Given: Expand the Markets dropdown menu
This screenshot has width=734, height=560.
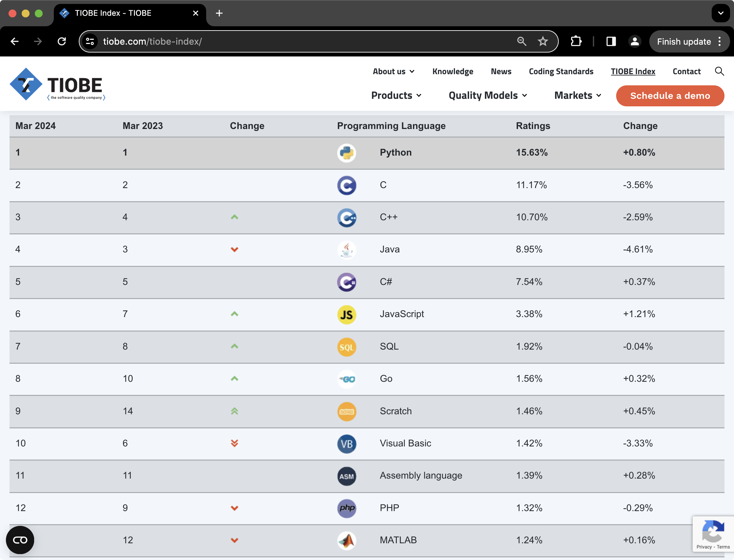Looking at the screenshot, I should coord(578,95).
